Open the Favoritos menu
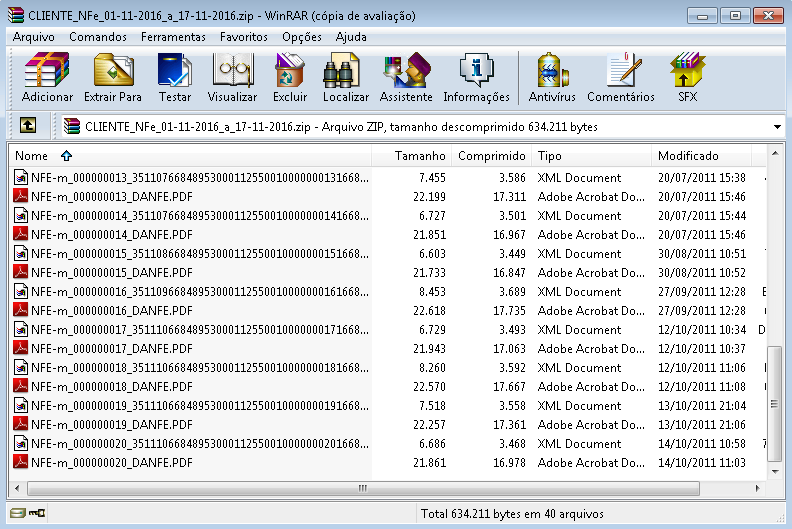This screenshot has width=792, height=529. coord(244,37)
